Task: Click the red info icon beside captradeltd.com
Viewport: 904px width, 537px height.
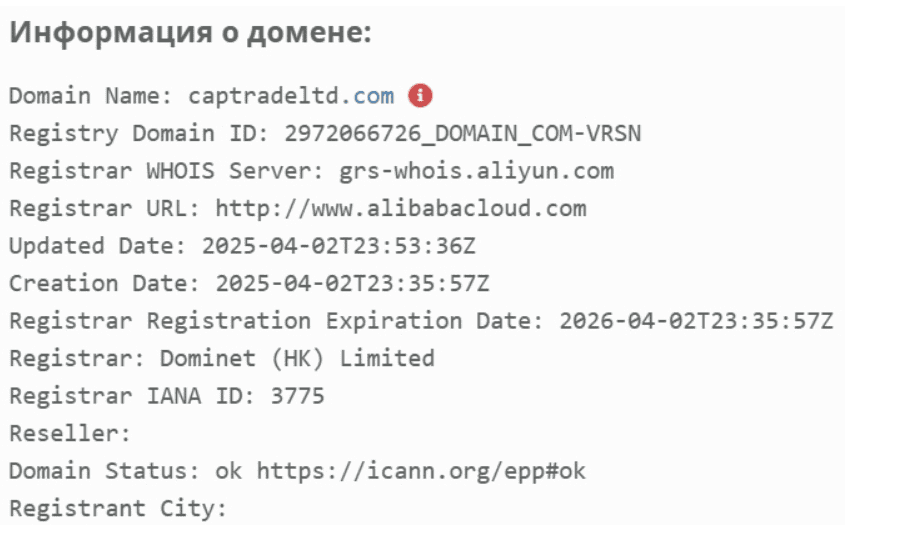Action: [421, 96]
